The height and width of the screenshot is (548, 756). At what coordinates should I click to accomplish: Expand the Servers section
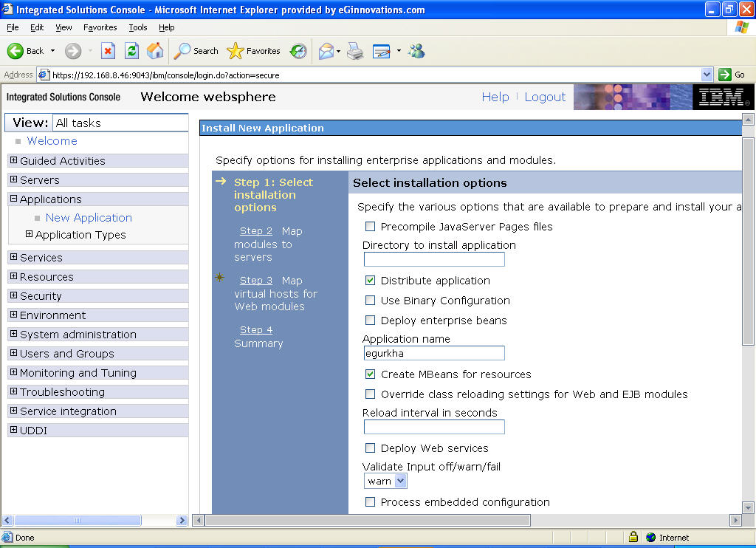(x=13, y=179)
